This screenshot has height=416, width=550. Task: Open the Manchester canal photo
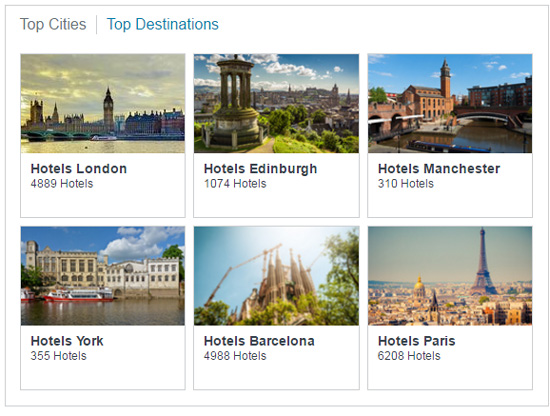point(450,103)
